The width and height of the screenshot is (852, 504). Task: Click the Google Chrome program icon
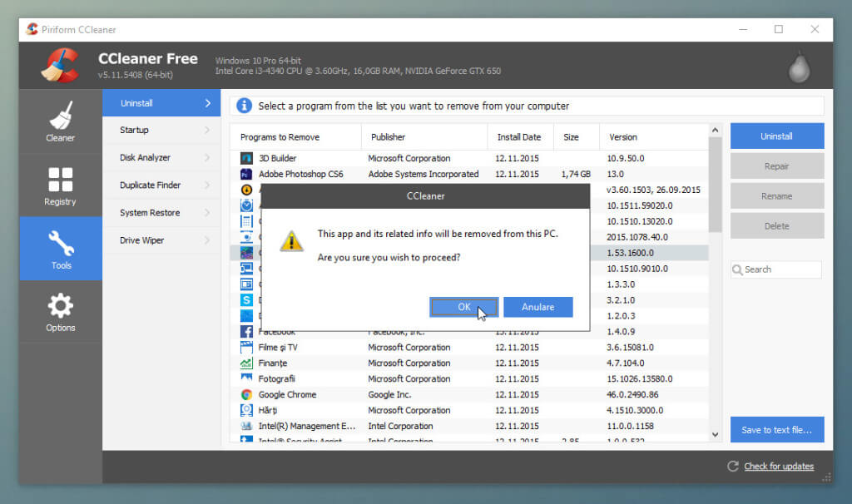point(246,395)
